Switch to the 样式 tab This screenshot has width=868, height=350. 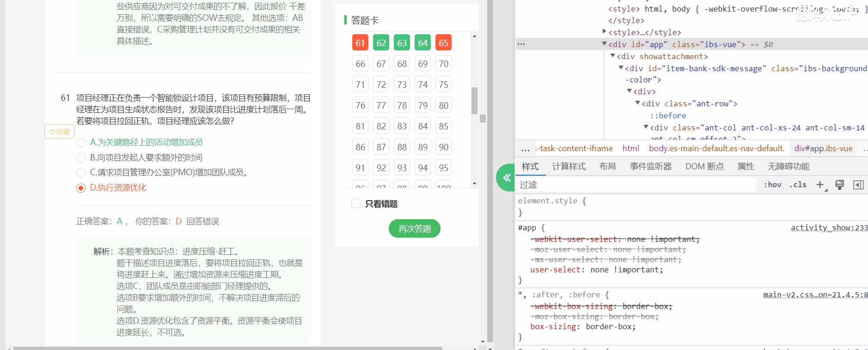click(530, 166)
